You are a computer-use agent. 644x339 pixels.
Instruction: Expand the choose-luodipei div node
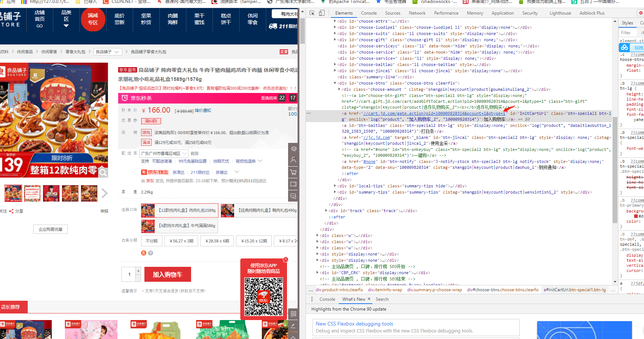point(335,27)
